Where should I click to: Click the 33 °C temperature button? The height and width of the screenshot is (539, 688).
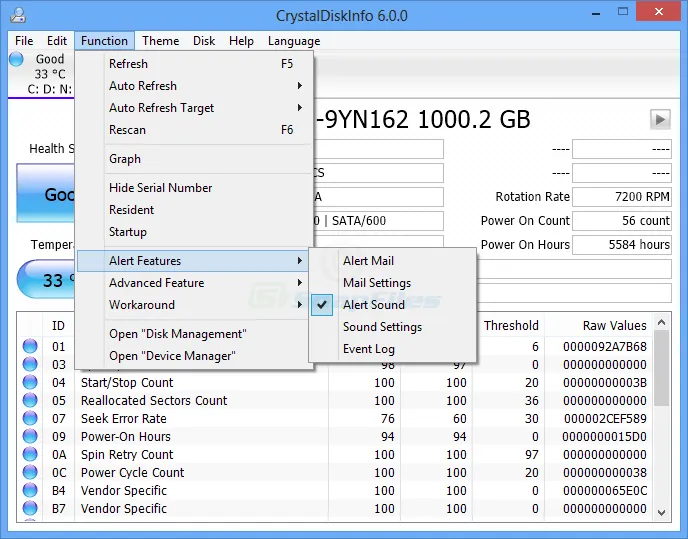47,280
